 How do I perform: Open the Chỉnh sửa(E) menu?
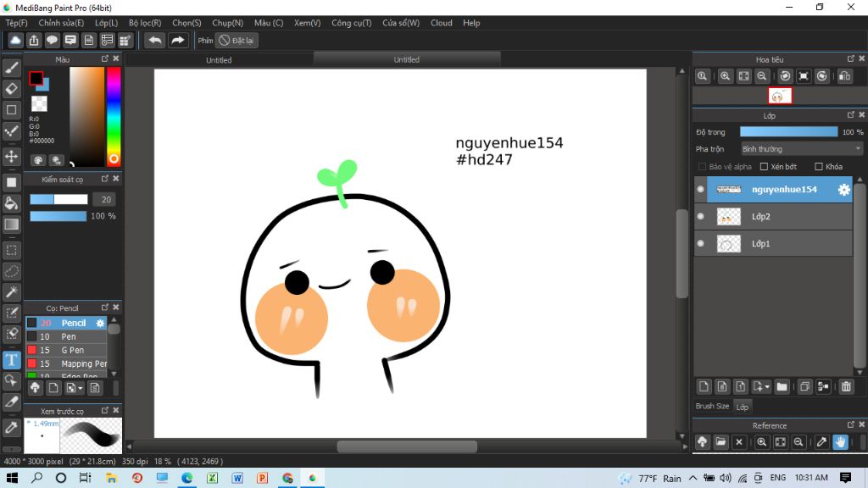pyautogui.click(x=61, y=23)
